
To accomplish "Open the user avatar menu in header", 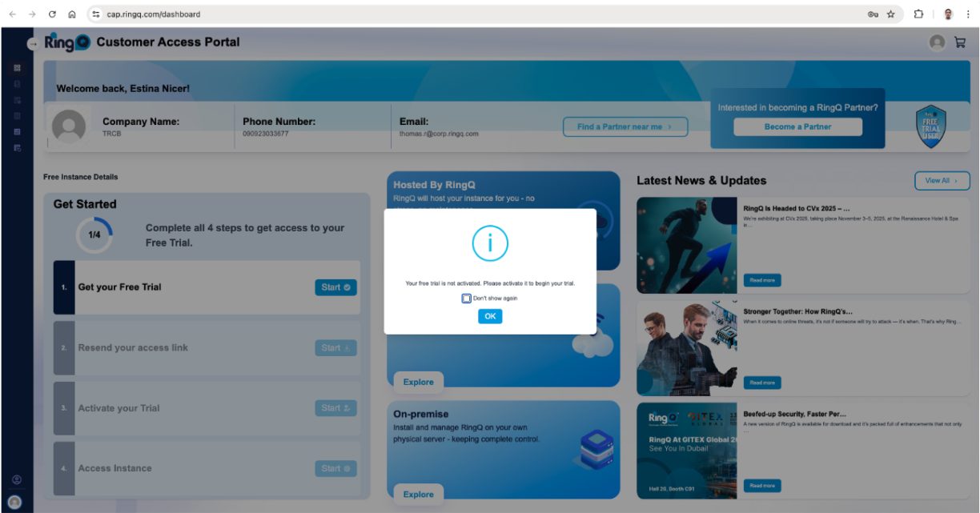I will 937,43.
